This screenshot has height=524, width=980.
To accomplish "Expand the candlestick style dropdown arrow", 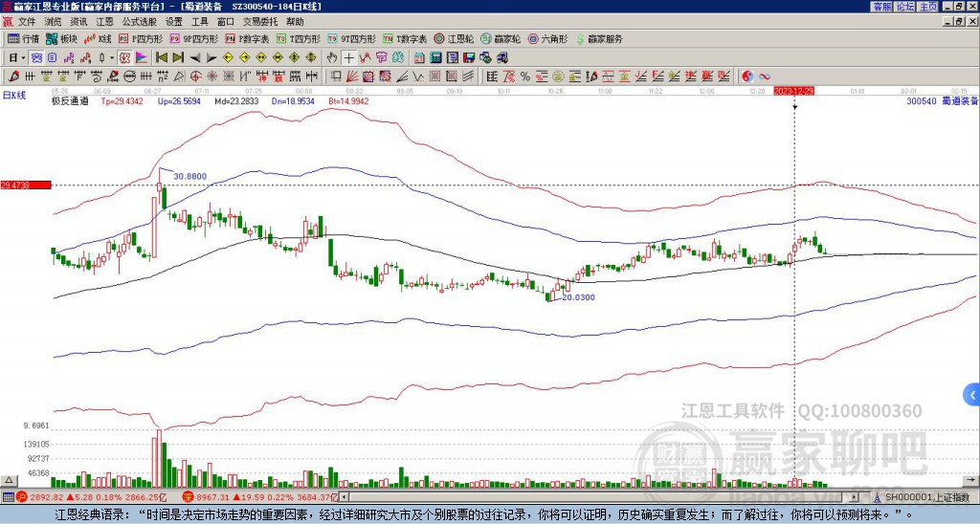I will click(111, 57).
